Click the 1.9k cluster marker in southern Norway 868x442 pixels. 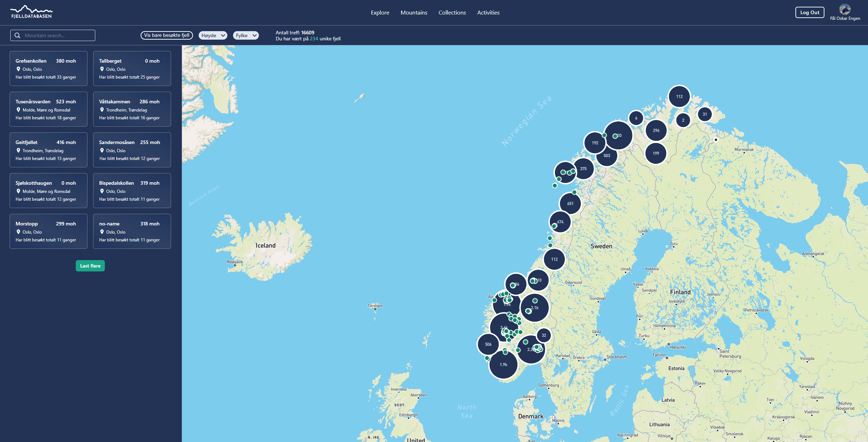503,365
